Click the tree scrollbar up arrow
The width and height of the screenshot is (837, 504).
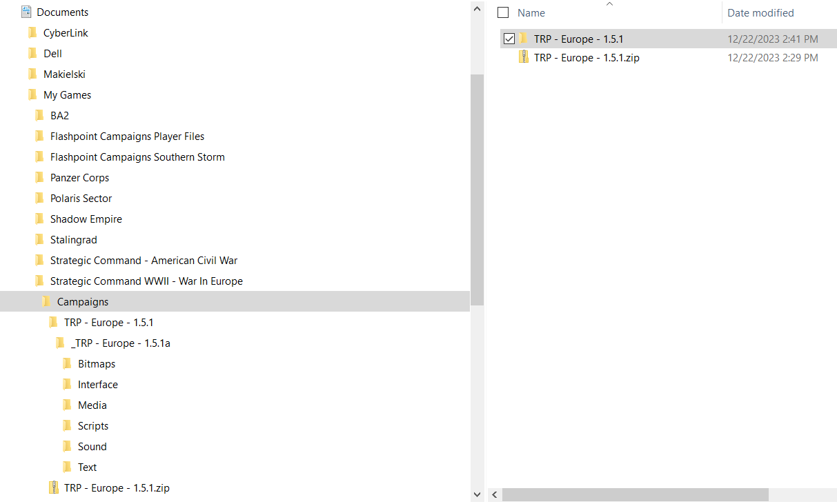pyautogui.click(x=477, y=9)
